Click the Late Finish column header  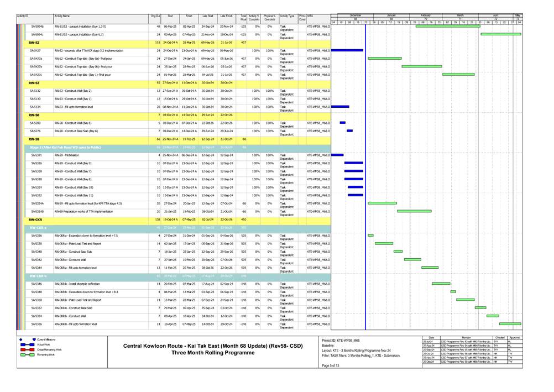click(226, 18)
